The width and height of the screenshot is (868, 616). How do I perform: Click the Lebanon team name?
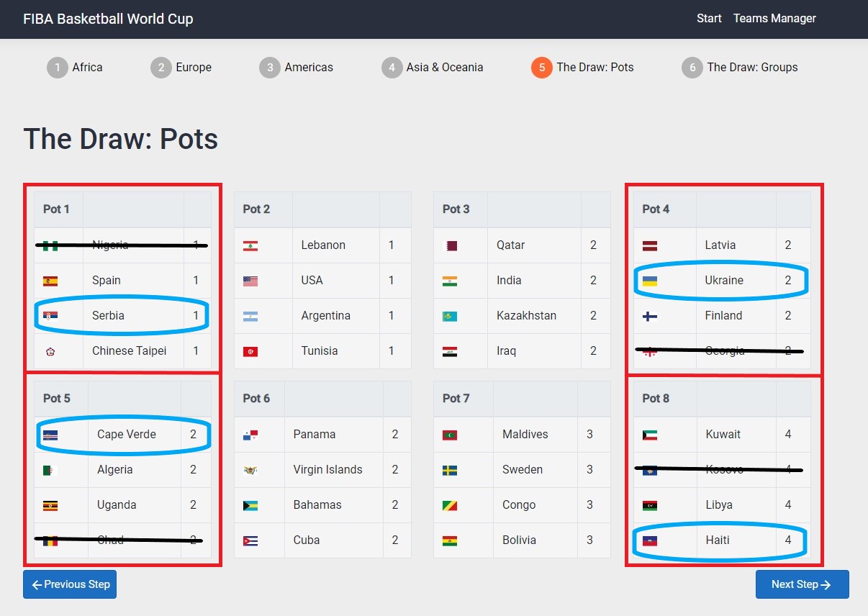(323, 245)
